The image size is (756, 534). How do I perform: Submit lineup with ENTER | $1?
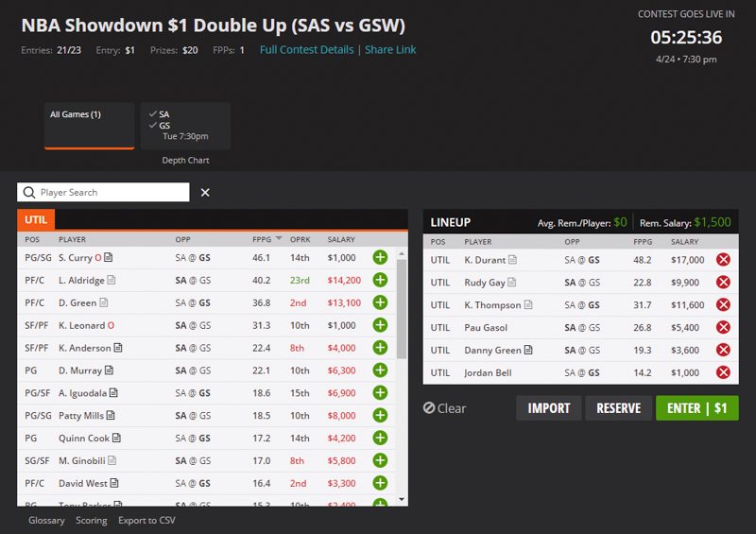pos(697,408)
